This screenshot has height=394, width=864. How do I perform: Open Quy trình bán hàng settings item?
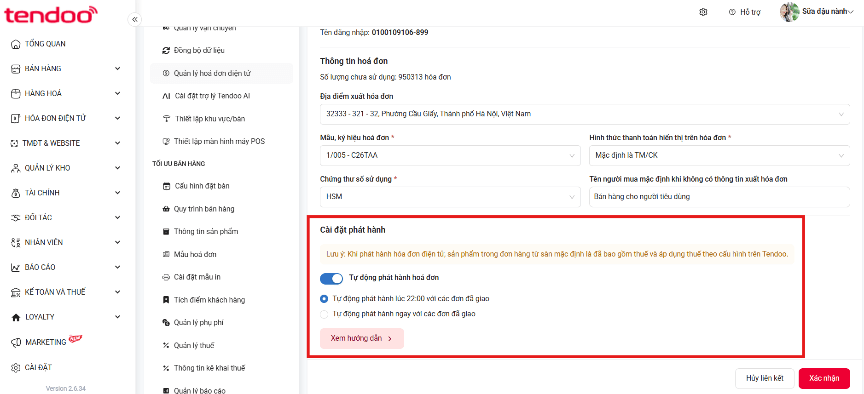point(204,209)
